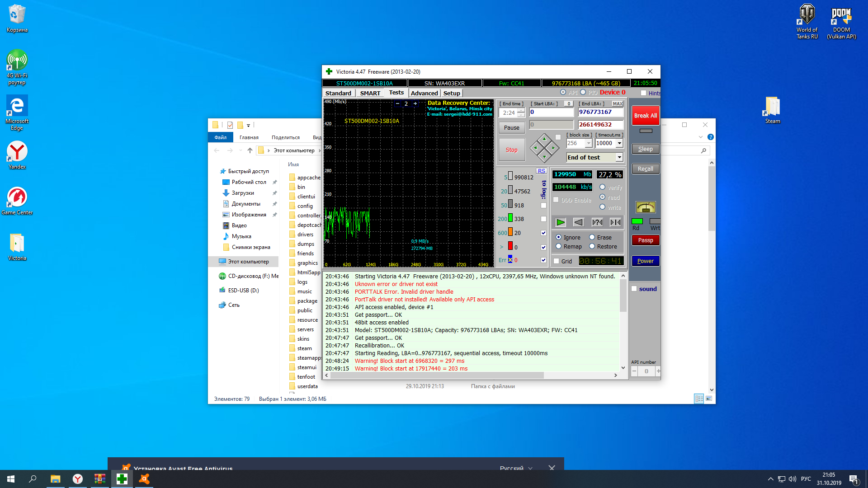Open the Advanced tab

tap(424, 93)
